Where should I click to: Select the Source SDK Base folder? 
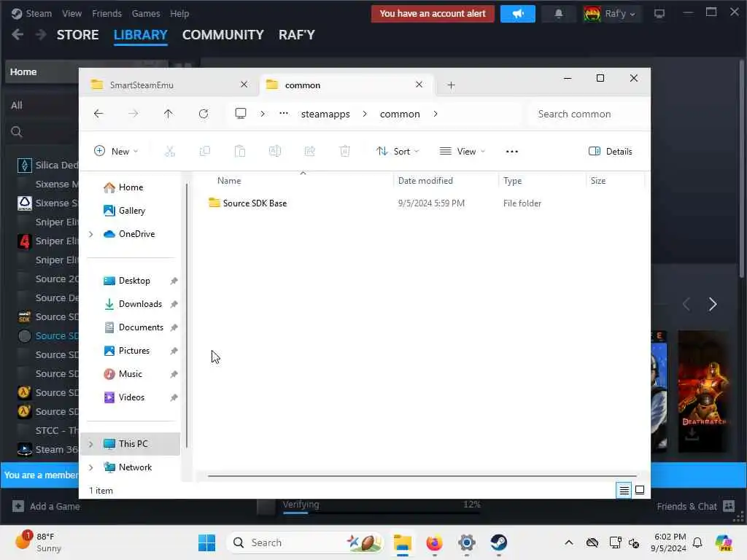(255, 203)
